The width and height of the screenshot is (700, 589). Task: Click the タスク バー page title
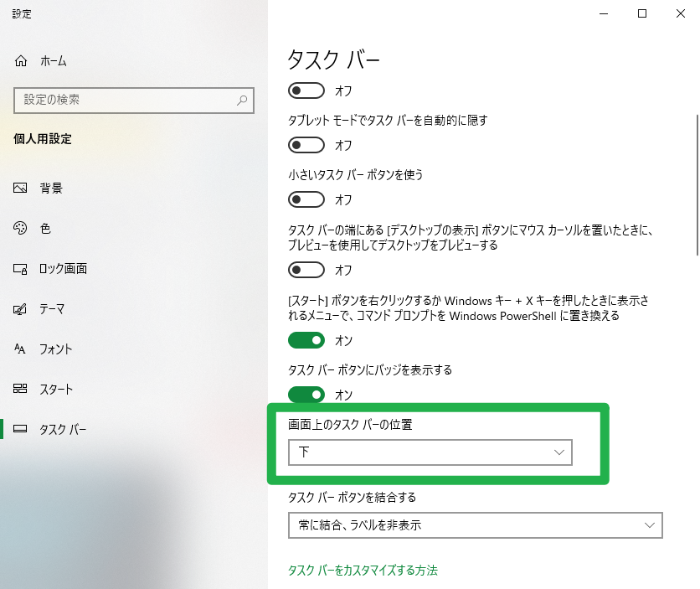[333, 59]
